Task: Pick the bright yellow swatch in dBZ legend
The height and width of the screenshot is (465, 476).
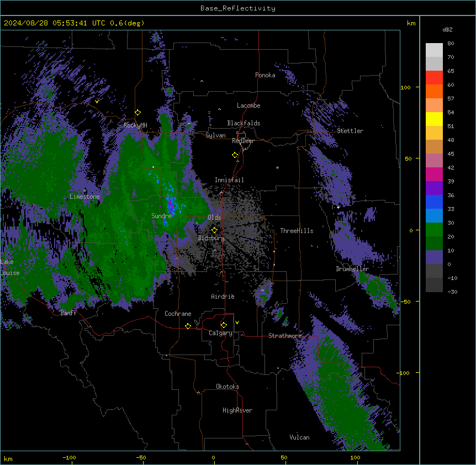Action: point(434,119)
